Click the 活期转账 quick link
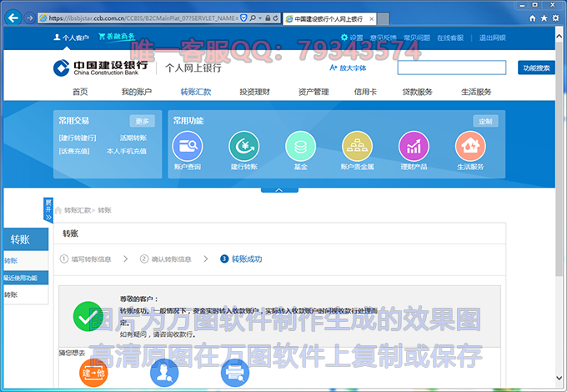Viewport: 567px width, 392px height. [133, 138]
